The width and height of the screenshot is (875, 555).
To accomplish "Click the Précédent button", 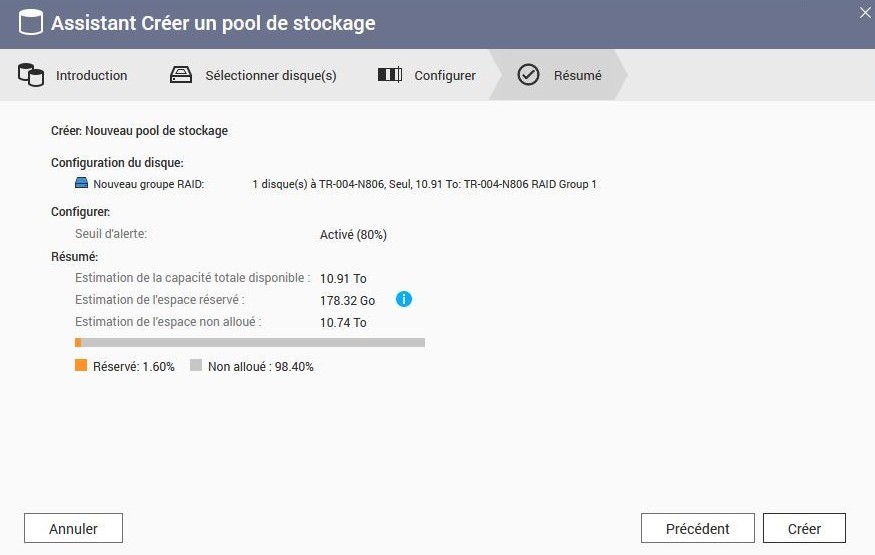I will (x=697, y=529).
